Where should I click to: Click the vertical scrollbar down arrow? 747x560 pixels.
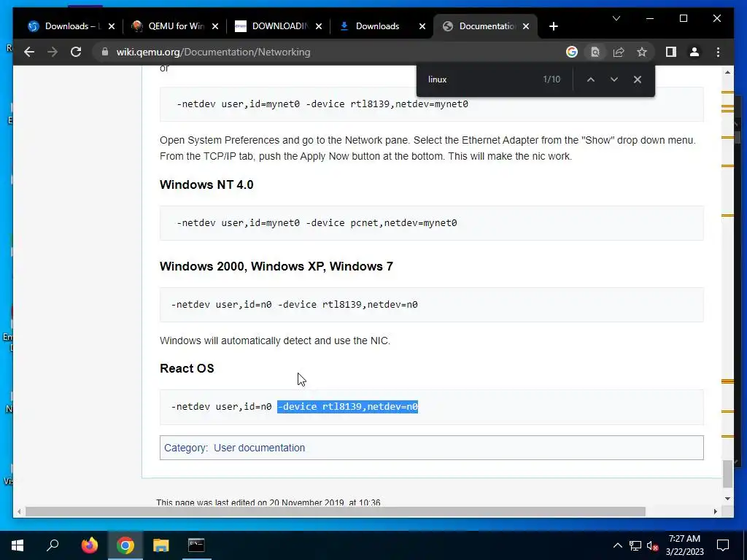pyautogui.click(x=727, y=499)
